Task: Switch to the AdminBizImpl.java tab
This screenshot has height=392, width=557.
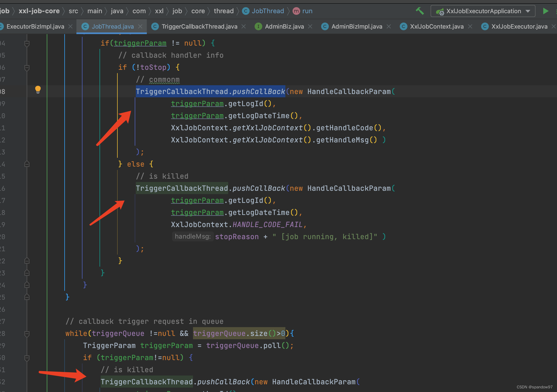Action: click(x=357, y=26)
